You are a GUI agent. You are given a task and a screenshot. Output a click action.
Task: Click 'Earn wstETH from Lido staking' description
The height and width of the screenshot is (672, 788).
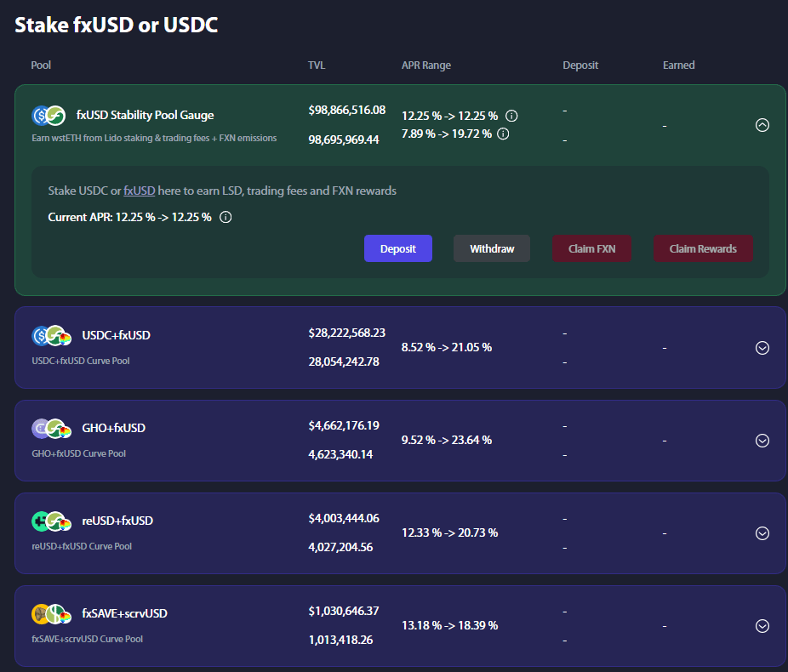pos(154,138)
